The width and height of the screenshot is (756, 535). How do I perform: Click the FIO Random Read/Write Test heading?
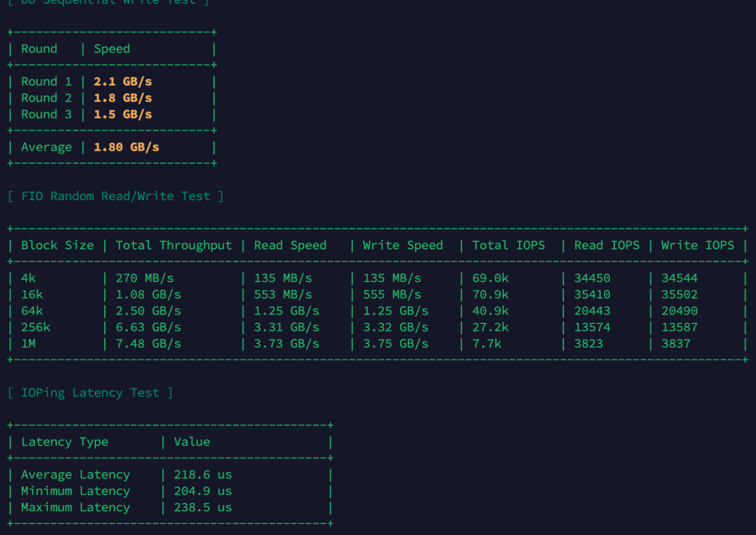pyautogui.click(x=115, y=196)
